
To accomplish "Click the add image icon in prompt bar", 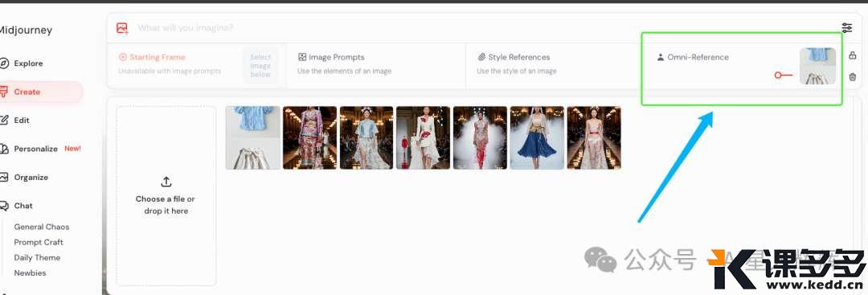I will click(122, 28).
